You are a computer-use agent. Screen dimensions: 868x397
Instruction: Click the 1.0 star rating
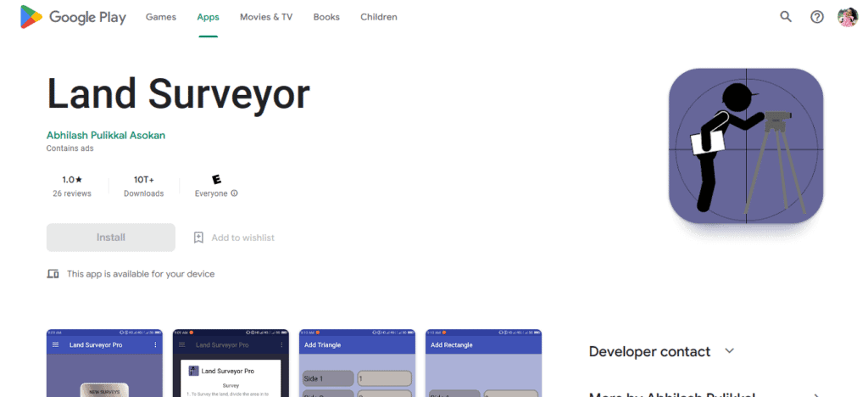click(x=72, y=179)
